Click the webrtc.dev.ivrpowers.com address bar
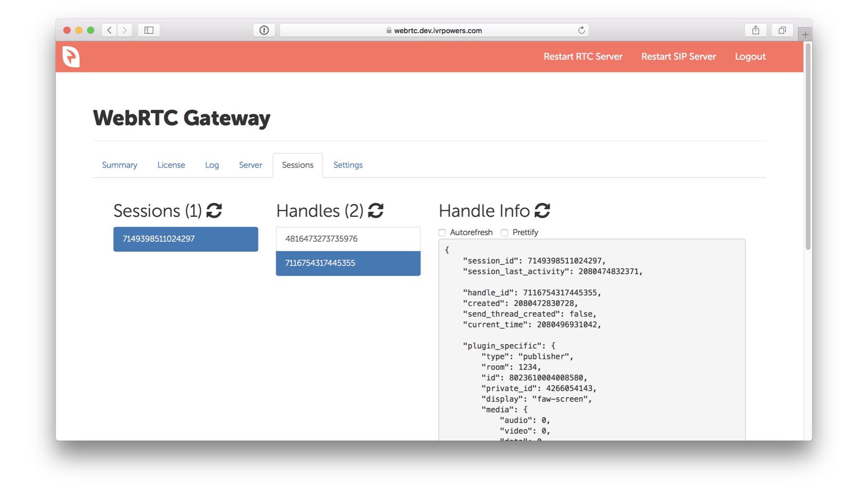868x488 pixels. pyautogui.click(x=434, y=30)
